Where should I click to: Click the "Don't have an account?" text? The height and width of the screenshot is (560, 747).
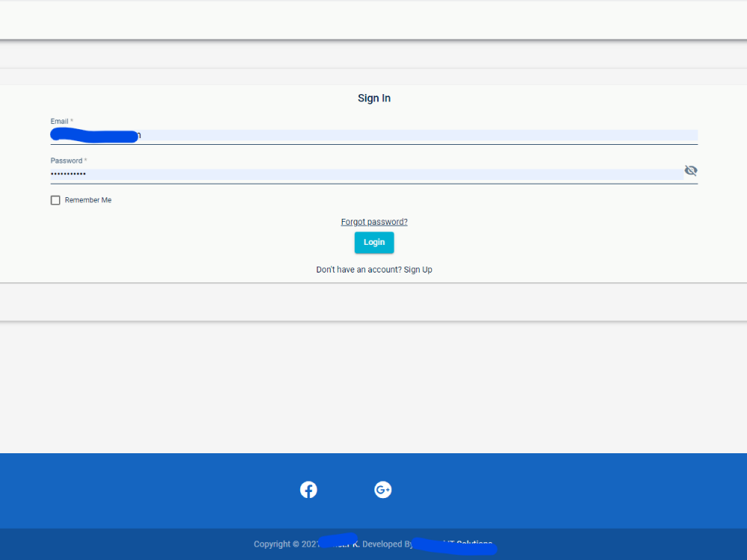pos(359,270)
